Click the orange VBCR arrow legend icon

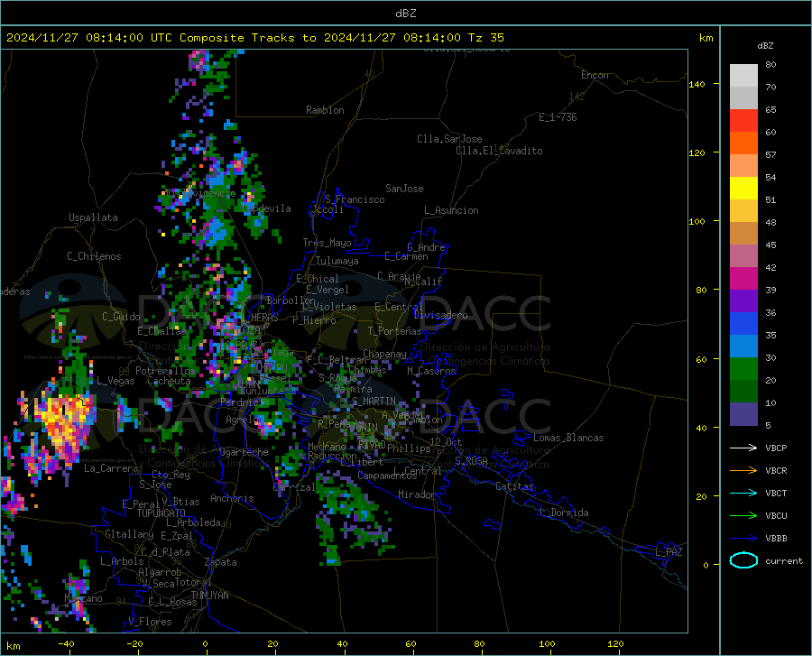[743, 470]
